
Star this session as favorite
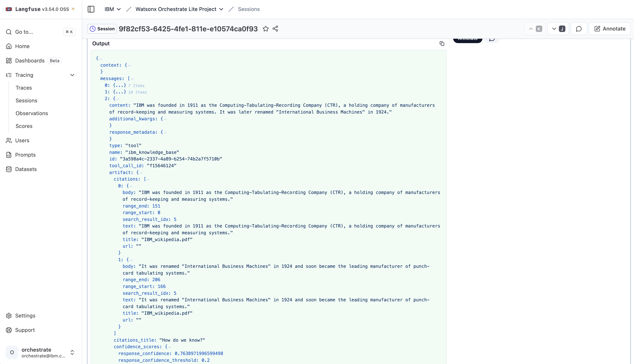(265, 29)
